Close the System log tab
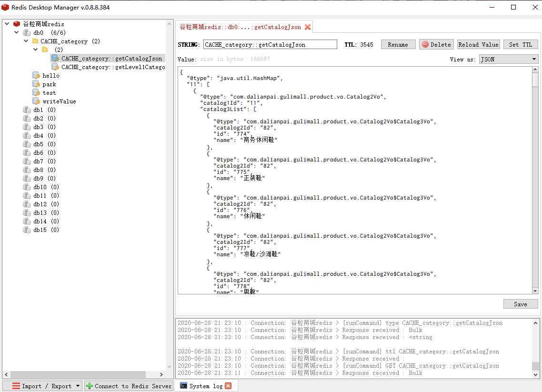 228,386
